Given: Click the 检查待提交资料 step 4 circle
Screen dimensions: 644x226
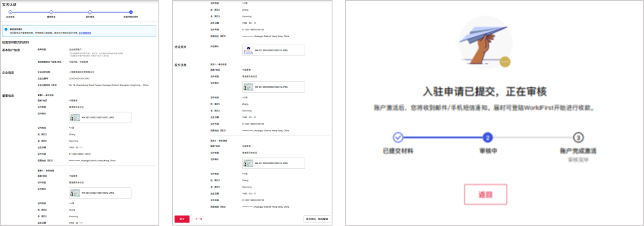Looking at the screenshot, I should pyautogui.click(x=131, y=12).
